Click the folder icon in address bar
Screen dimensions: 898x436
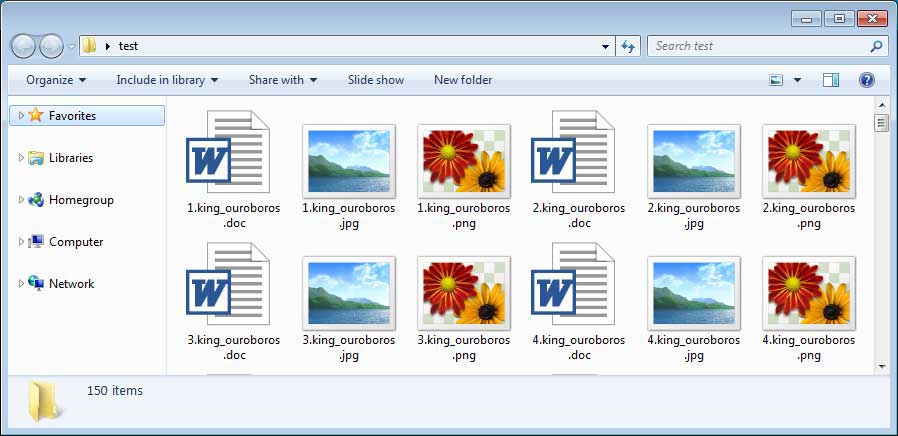(x=89, y=46)
